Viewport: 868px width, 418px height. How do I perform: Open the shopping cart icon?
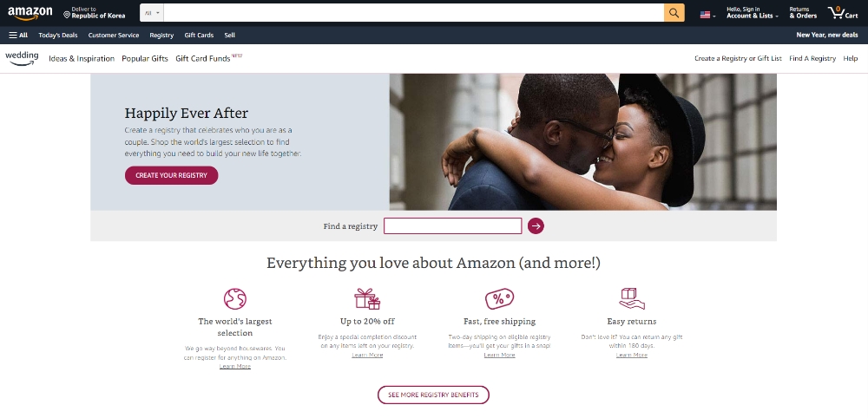(x=843, y=13)
